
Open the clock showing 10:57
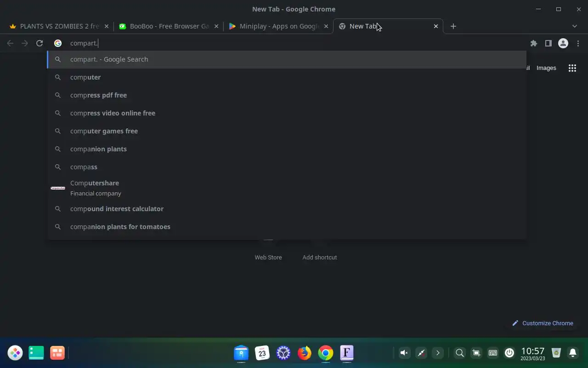[x=533, y=353]
